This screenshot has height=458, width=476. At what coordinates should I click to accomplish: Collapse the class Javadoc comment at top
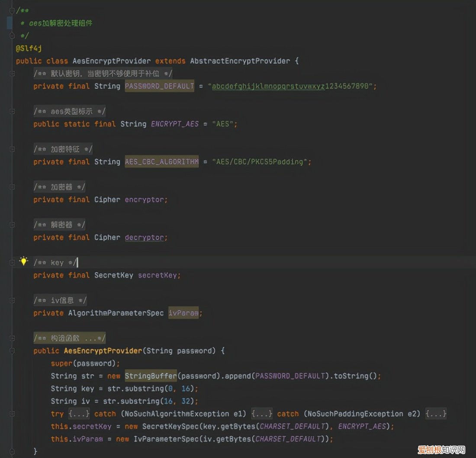(x=12, y=10)
